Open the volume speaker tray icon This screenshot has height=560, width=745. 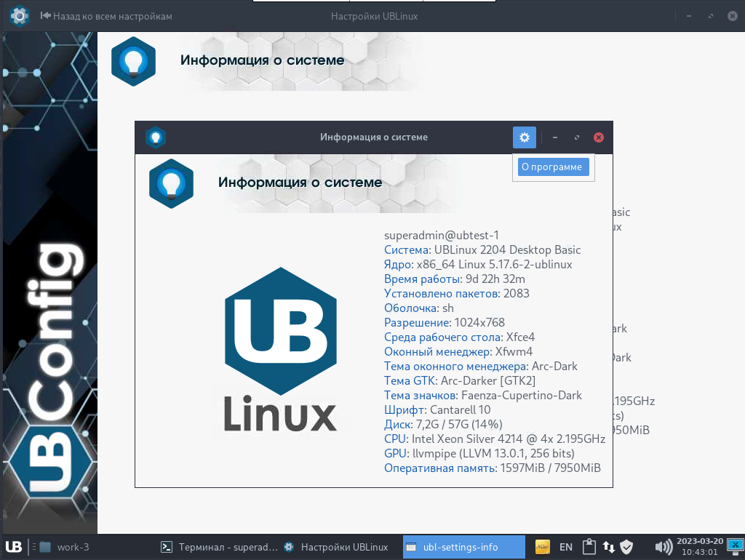(x=664, y=547)
